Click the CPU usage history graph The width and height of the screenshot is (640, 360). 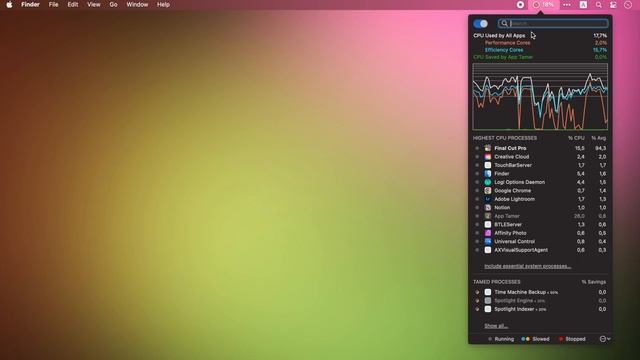(x=540, y=97)
